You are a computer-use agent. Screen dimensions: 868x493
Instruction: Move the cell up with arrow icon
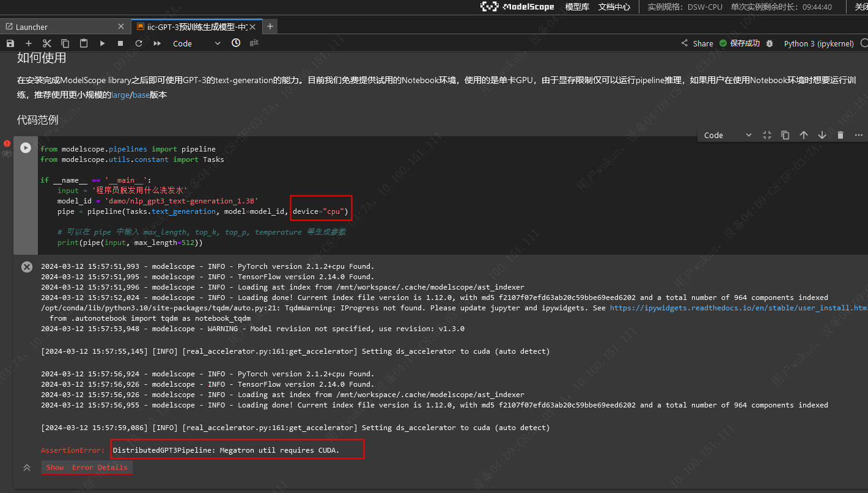coord(804,135)
